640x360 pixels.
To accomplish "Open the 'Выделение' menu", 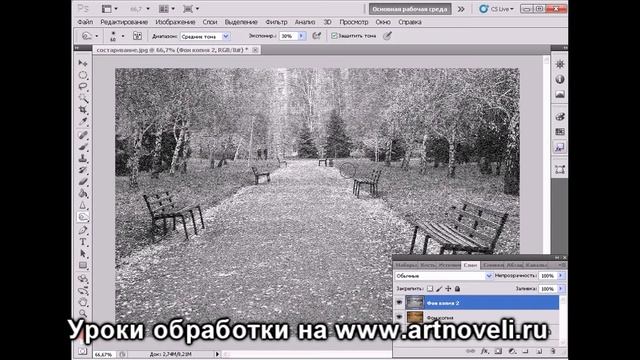I will pos(241,22).
